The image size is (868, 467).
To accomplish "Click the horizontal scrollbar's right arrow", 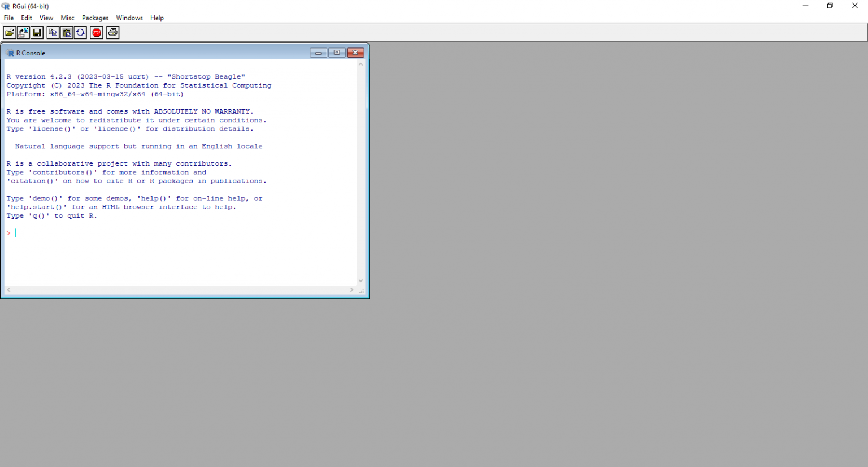I will click(351, 289).
